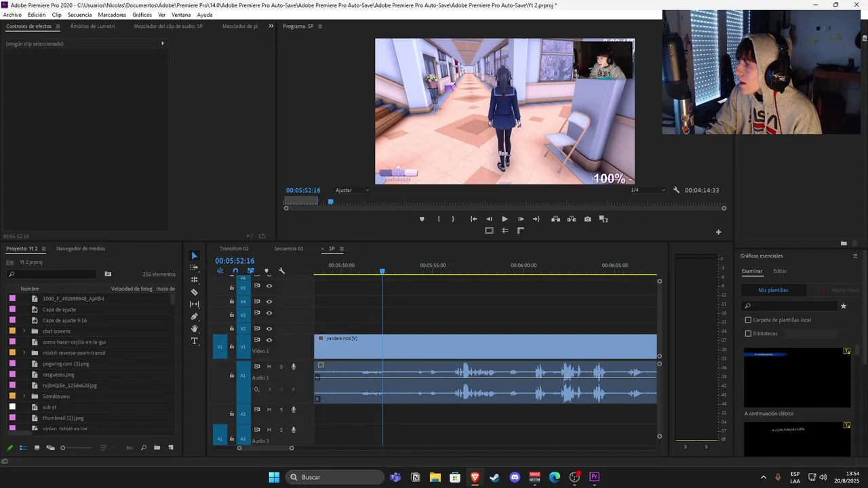The image size is (868, 488).
Task: Open Navegador de medios tab
Action: 81,248
